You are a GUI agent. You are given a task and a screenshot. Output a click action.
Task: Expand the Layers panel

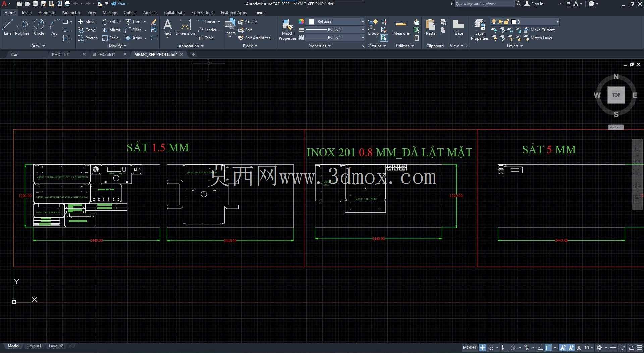tap(515, 46)
